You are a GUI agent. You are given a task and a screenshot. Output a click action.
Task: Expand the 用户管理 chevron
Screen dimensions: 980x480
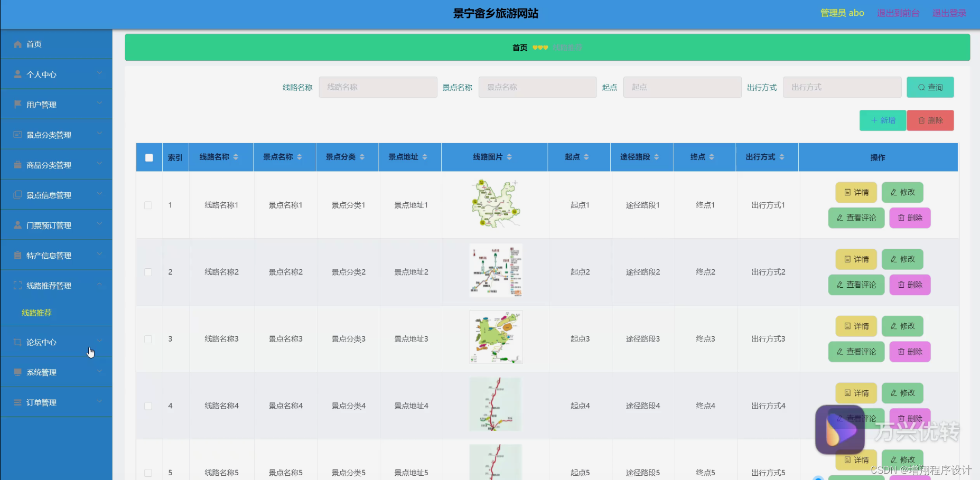click(x=99, y=103)
